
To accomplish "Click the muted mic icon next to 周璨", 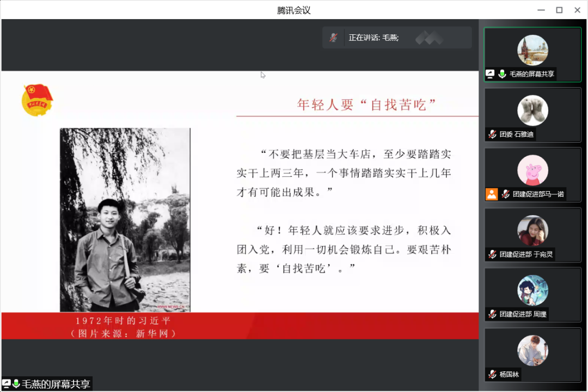I will [492, 314].
